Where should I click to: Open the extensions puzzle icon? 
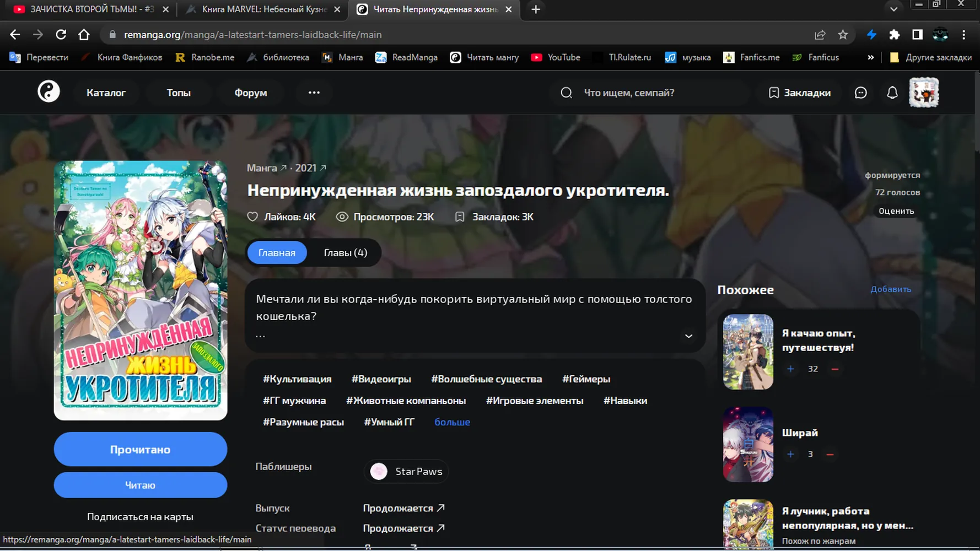click(894, 34)
